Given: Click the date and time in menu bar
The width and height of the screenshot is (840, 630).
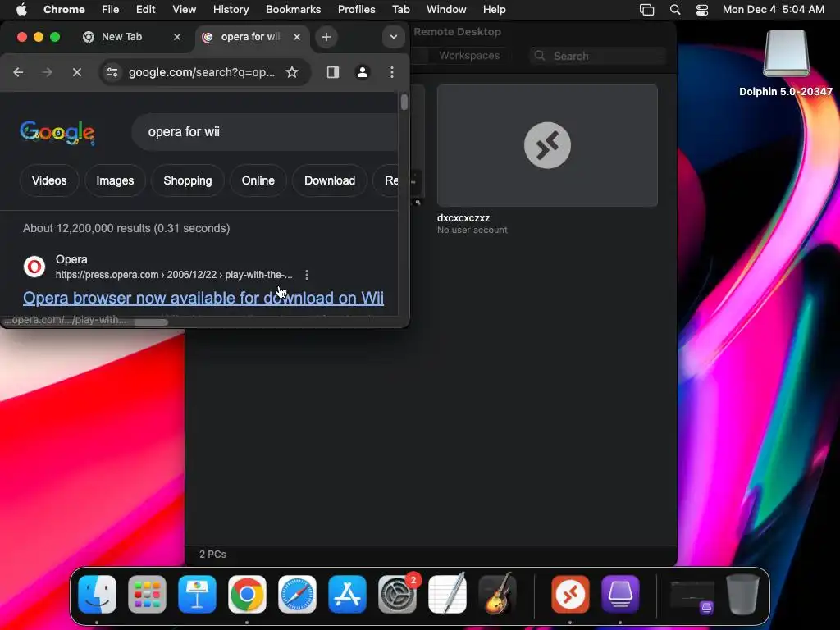Looking at the screenshot, I should click(773, 10).
